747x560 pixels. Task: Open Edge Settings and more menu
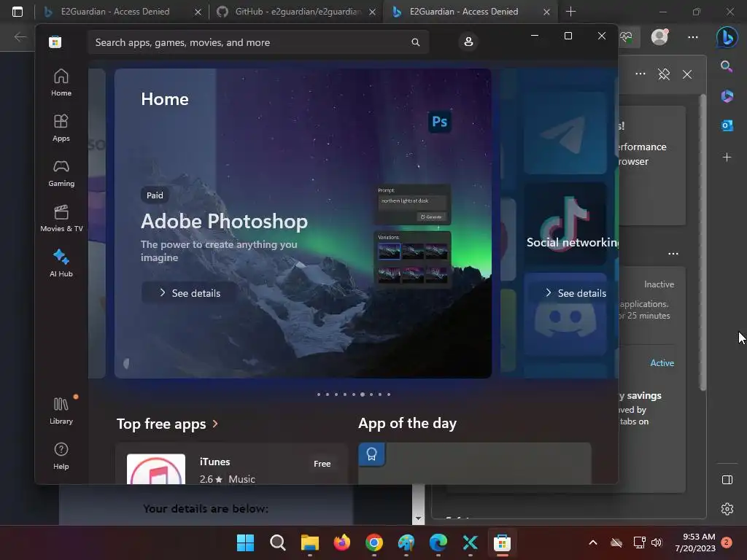pyautogui.click(x=693, y=37)
